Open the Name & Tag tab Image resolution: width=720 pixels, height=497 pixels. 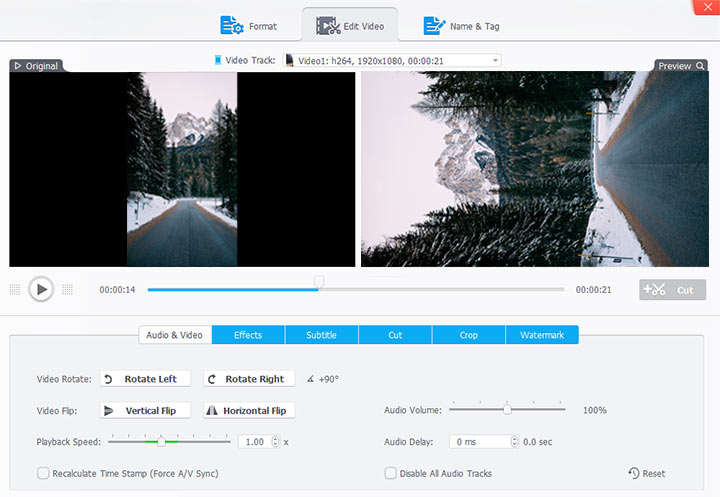(461, 26)
